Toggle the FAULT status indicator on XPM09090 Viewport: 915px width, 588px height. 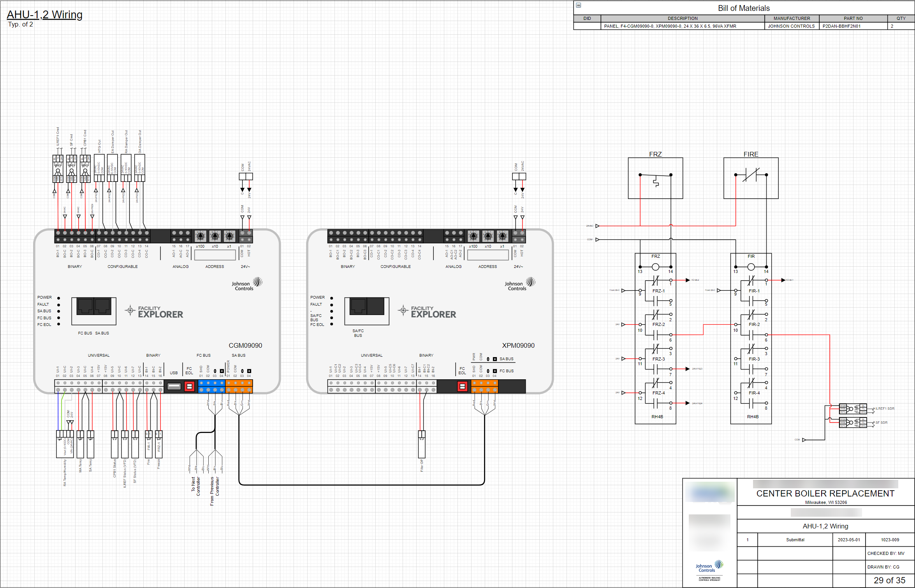click(x=331, y=304)
